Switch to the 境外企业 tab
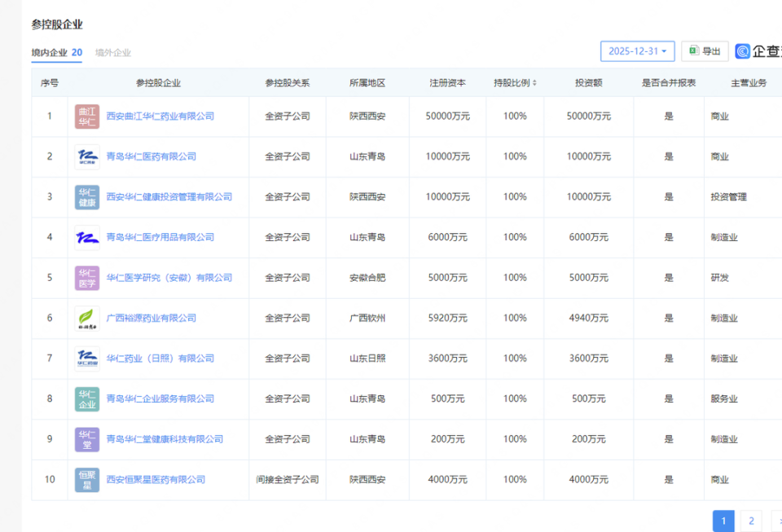 113,52
